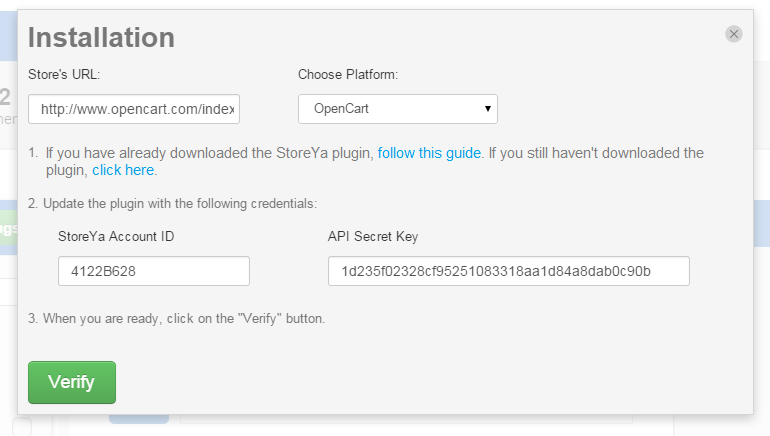This screenshot has width=770, height=436.
Task: Open the Choose Platform dropdown showing OpenCart
Action: pos(397,108)
